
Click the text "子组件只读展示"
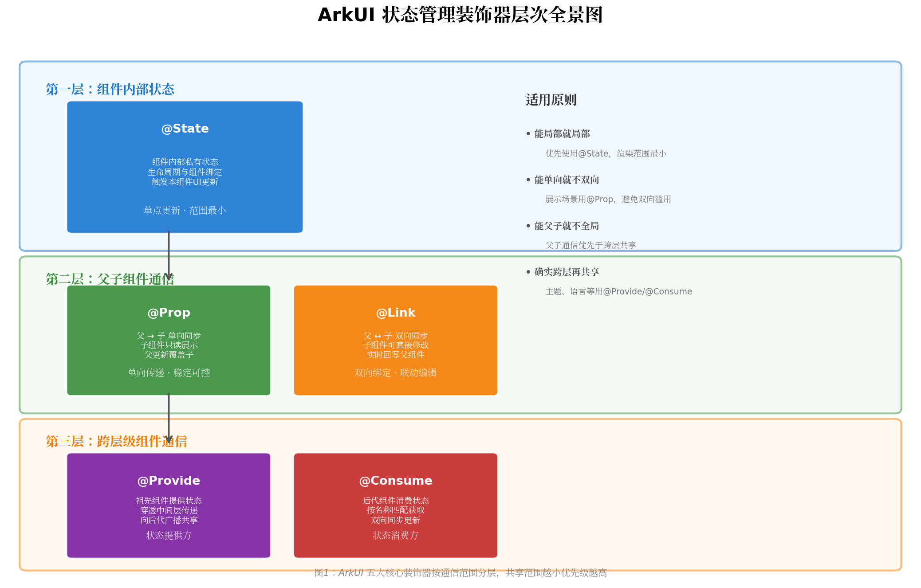click(x=169, y=345)
